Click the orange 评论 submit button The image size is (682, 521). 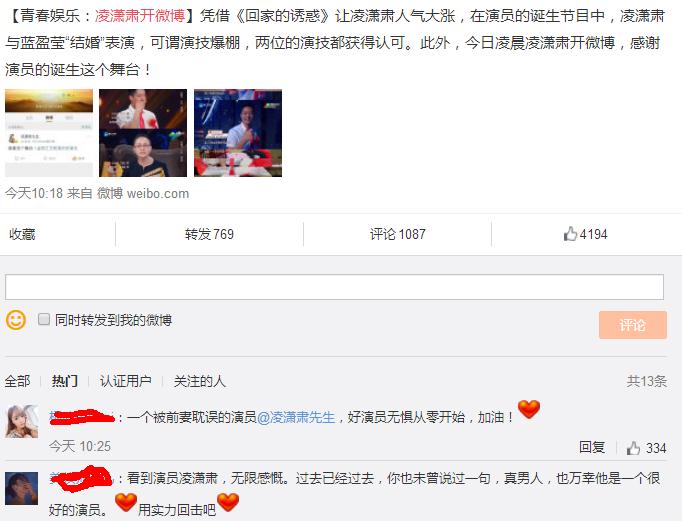[633, 325]
